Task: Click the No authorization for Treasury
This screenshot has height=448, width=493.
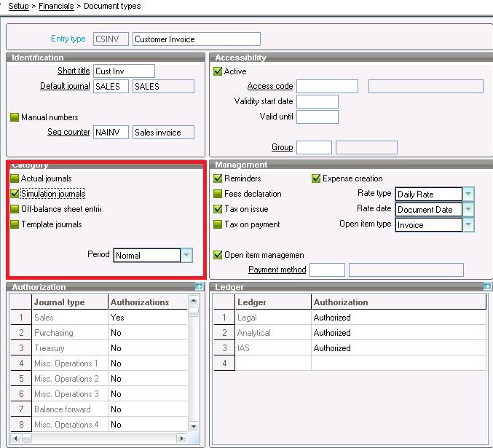Action: click(148, 348)
